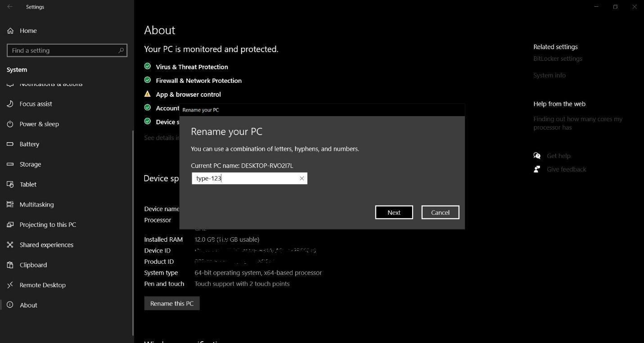Click the Power & sleep icon
This screenshot has height=343, width=644.
click(10, 124)
